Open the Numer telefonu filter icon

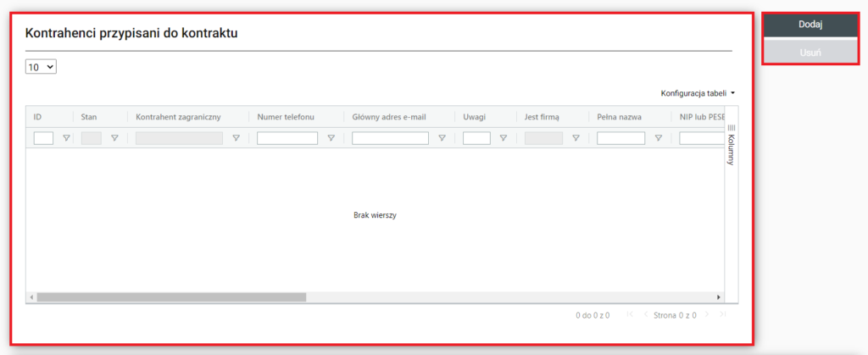(x=331, y=138)
